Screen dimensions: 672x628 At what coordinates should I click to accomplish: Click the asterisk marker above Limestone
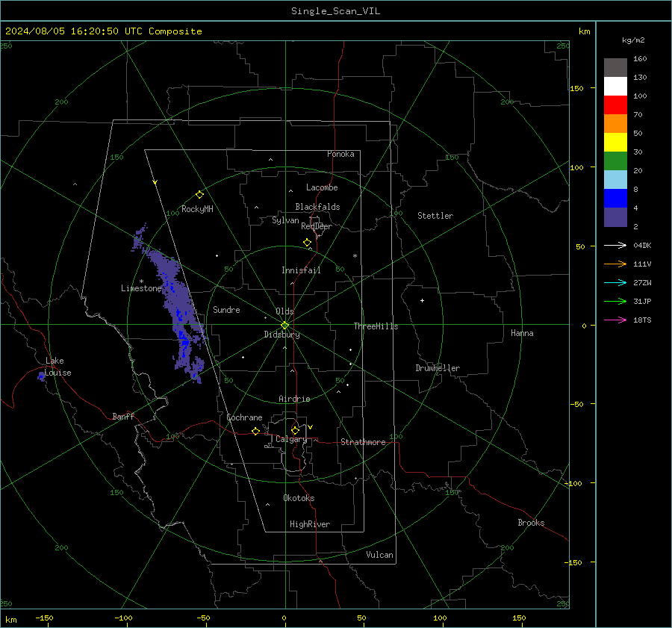click(141, 282)
